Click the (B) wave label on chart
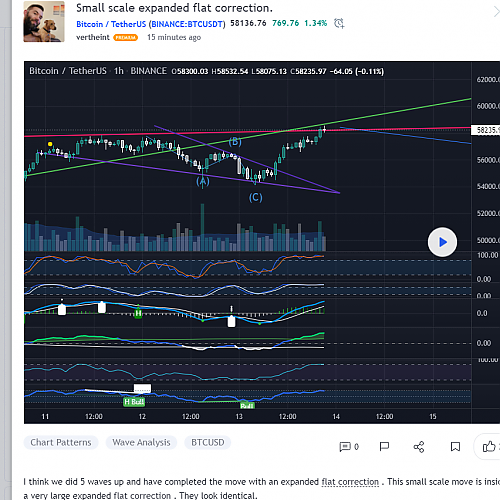The image size is (500, 500). (x=235, y=142)
